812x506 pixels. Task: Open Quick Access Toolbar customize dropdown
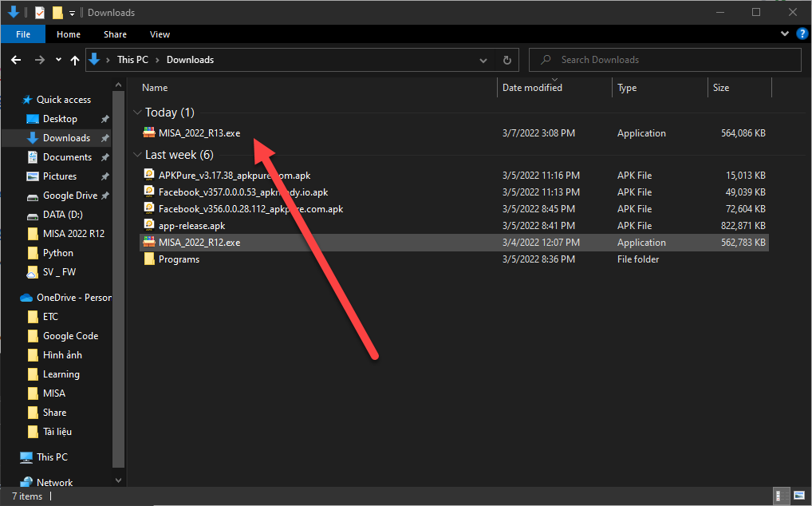[72, 13]
